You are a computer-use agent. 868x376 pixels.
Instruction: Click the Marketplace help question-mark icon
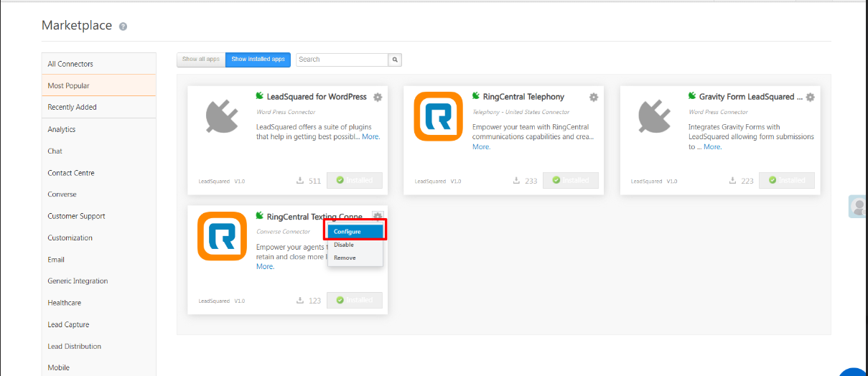(x=123, y=27)
